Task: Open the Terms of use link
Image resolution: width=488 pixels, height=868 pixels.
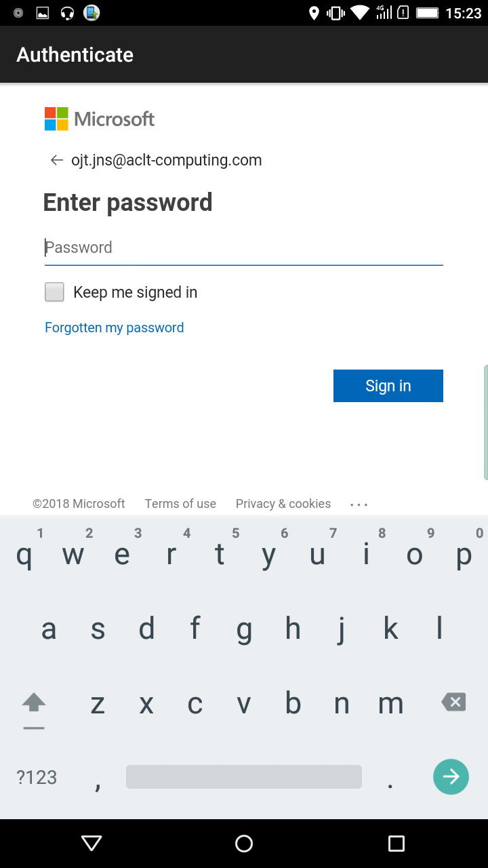Action: pyautogui.click(x=180, y=504)
